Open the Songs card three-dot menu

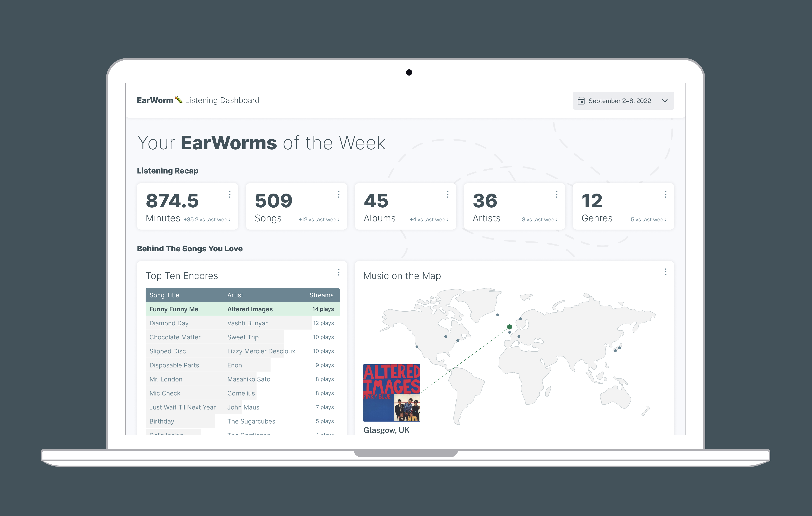(x=338, y=194)
